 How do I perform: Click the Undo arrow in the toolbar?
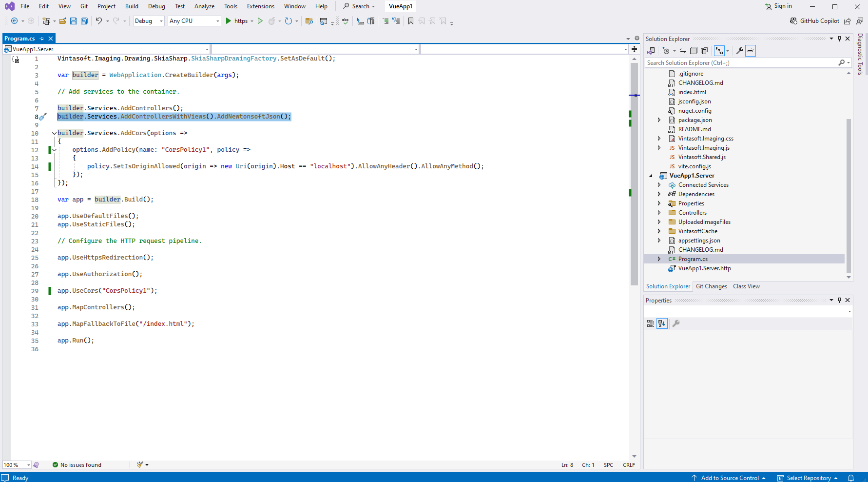coord(99,21)
